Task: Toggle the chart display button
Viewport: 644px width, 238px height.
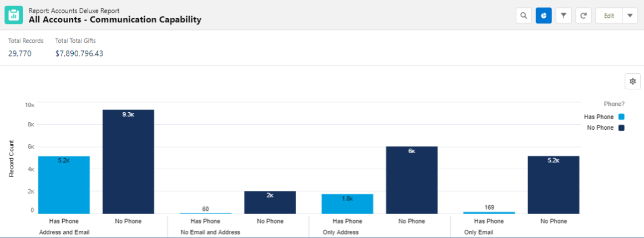Action: point(544,16)
